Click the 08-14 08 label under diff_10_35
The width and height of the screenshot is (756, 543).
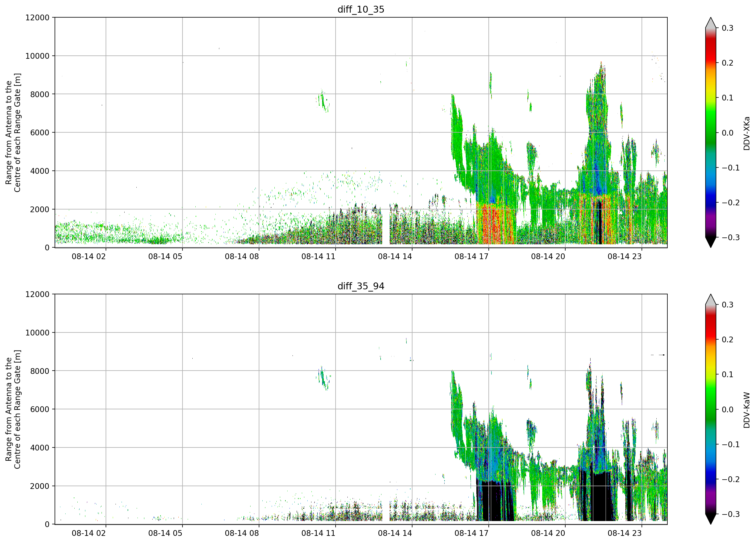(242, 256)
